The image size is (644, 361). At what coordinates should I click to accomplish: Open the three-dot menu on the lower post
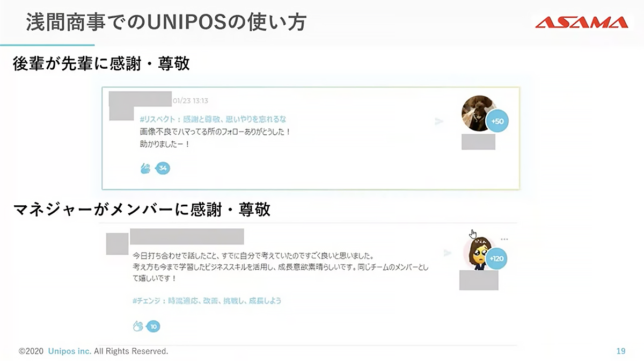point(503,240)
